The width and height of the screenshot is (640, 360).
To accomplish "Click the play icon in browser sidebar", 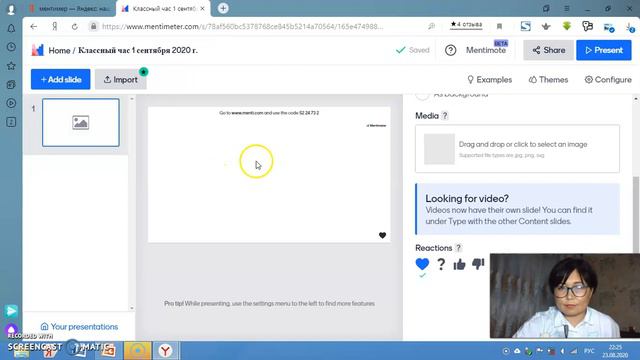I will pos(11,103).
